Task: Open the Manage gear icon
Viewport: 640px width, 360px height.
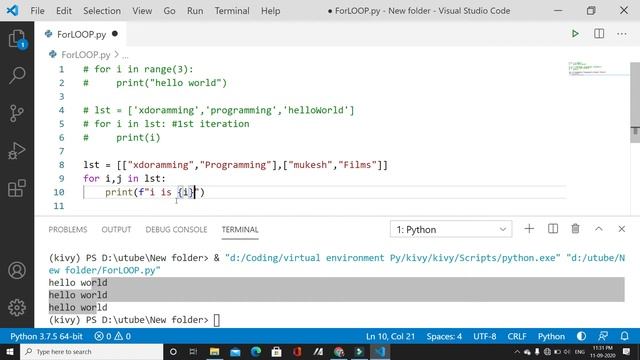Action: (x=17, y=307)
